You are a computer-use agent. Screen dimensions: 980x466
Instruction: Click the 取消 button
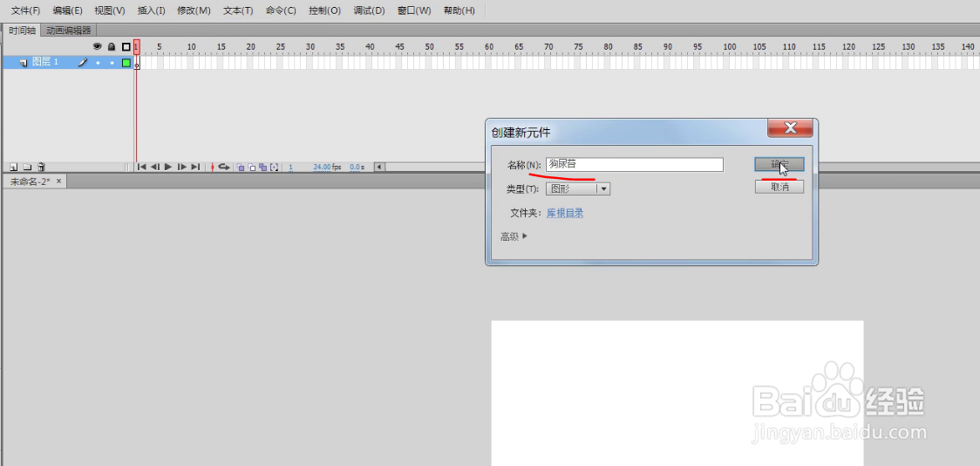pyautogui.click(x=779, y=187)
